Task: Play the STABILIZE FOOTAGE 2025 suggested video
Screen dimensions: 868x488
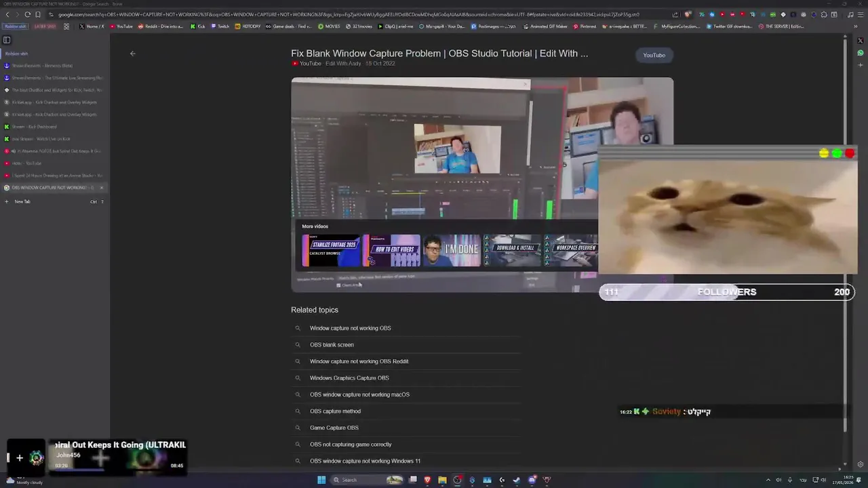Action: coord(331,251)
